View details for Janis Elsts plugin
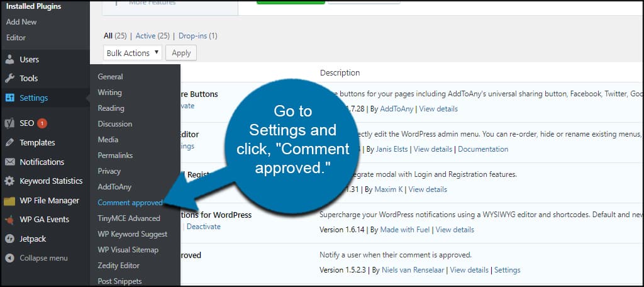Viewport: 644px width, 287px height. pos(433,149)
